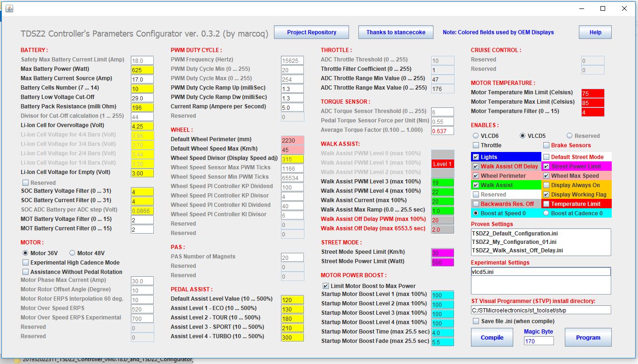The image size is (638, 364).
Task: Toggle the green Walk Assist checkbox
Action: coord(476,185)
